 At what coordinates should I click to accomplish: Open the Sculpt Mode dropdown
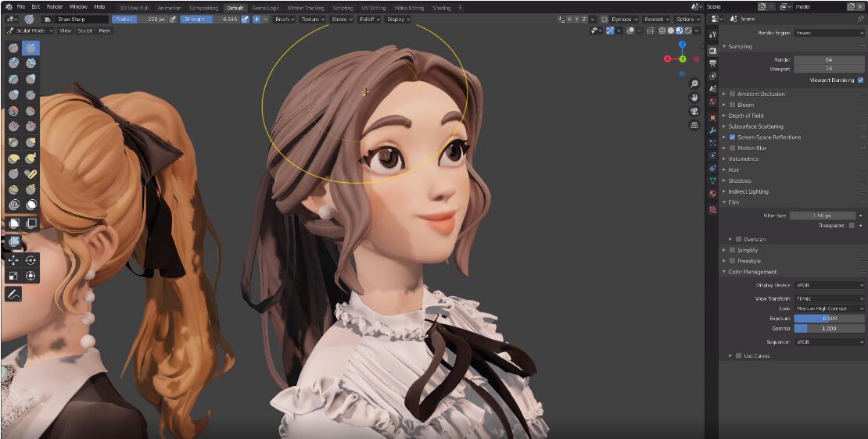[x=30, y=30]
